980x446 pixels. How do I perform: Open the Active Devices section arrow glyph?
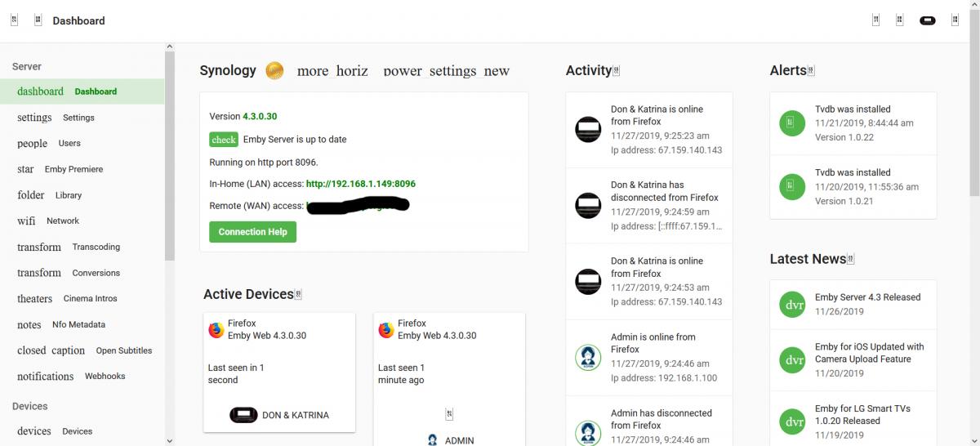[x=298, y=294]
